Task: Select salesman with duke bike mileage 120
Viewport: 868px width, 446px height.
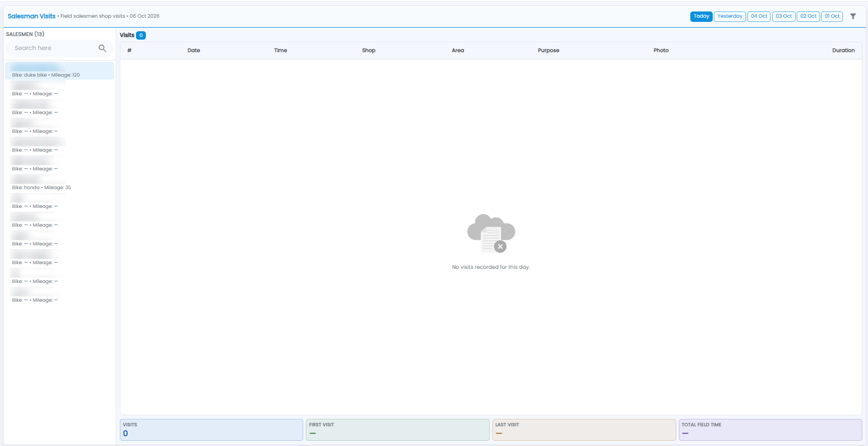Action: pos(59,71)
